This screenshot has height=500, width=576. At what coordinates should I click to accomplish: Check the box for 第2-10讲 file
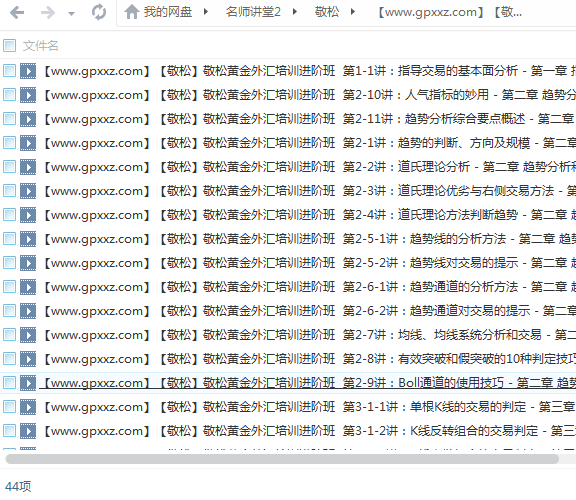tap(10, 95)
